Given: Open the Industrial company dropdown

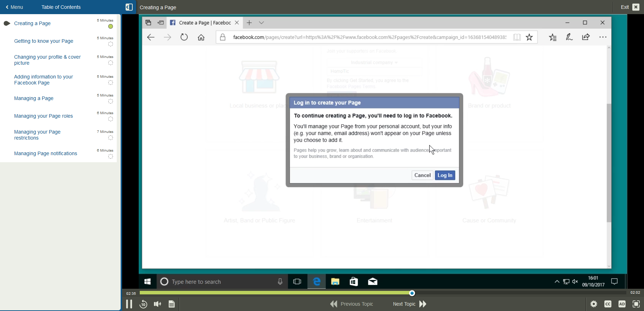Looking at the screenshot, I should click(374, 63).
